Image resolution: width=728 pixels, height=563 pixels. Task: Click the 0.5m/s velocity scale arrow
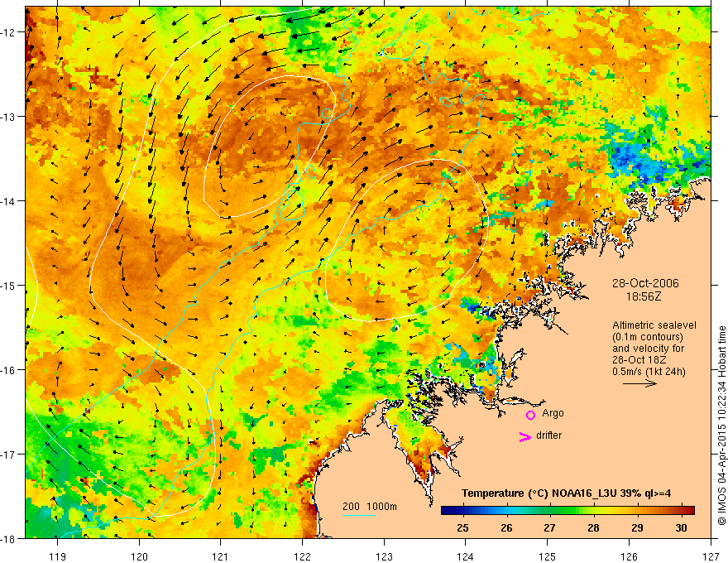tap(639, 383)
